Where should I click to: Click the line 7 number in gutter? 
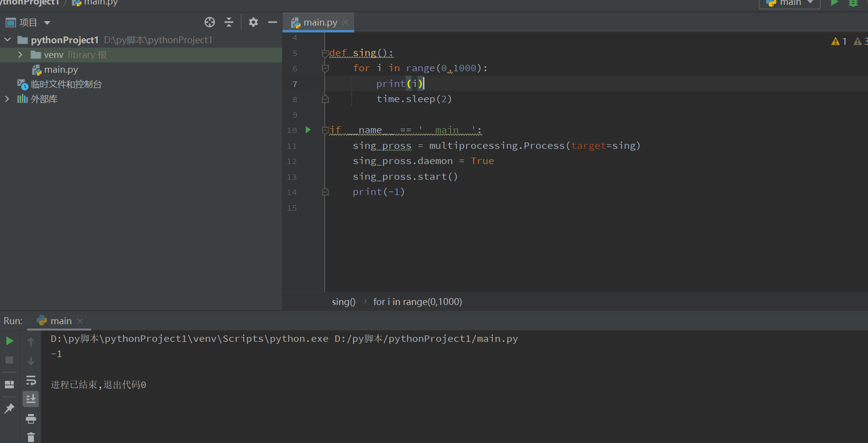[295, 84]
